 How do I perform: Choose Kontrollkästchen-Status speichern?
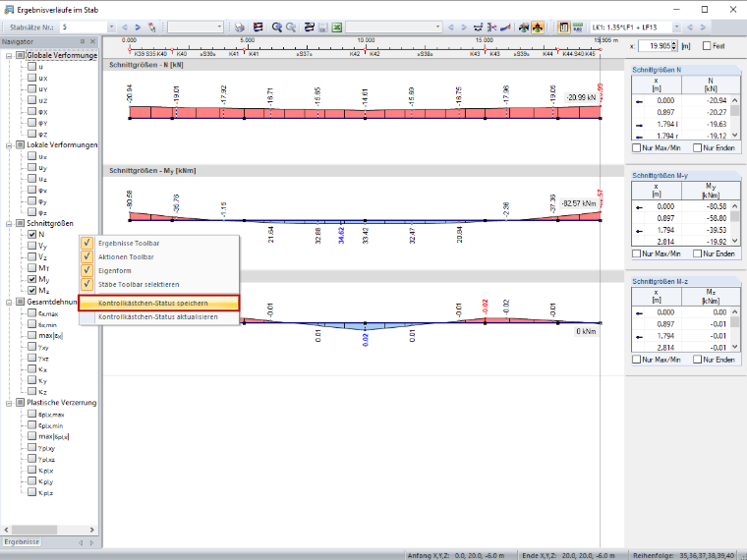pos(159,303)
